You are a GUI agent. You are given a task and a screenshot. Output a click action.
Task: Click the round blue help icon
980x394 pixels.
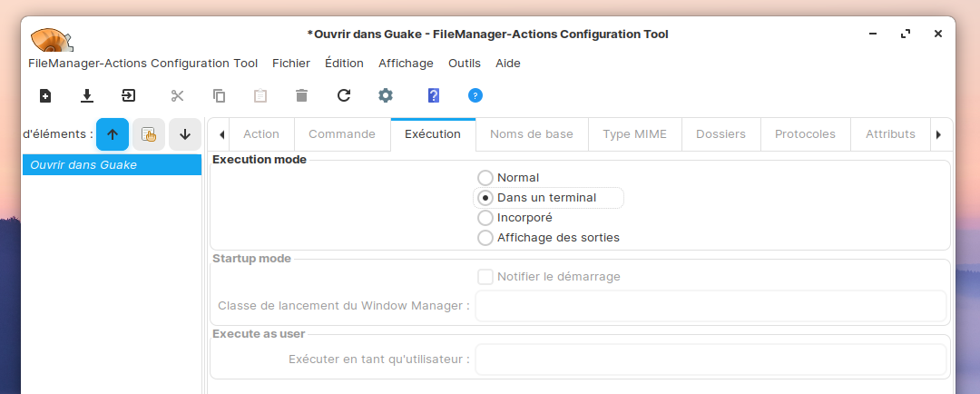tap(475, 95)
